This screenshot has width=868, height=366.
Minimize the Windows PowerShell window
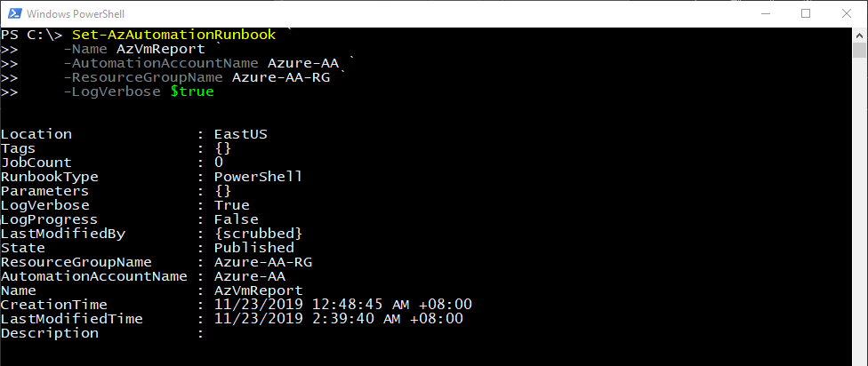point(764,13)
